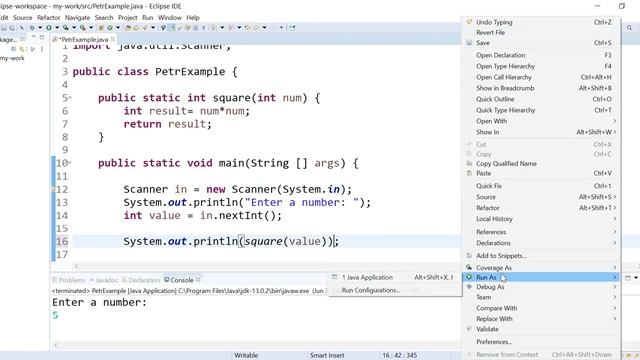Open the Window menu
640x360 pixels.
tap(170, 18)
